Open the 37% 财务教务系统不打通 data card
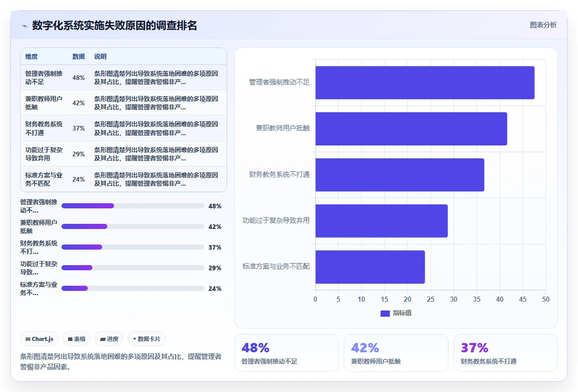 pyautogui.click(x=505, y=353)
